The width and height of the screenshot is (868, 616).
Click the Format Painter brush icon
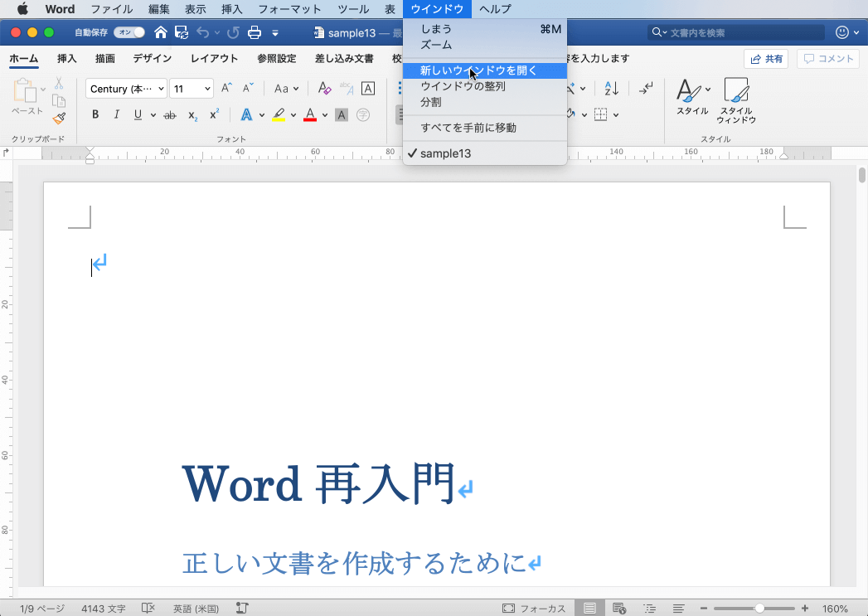(59, 118)
